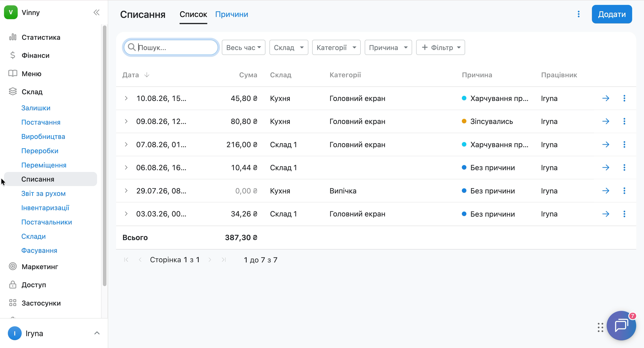This screenshot has height=348, width=644.
Task: Go to Переміщення page
Action: tap(44, 165)
